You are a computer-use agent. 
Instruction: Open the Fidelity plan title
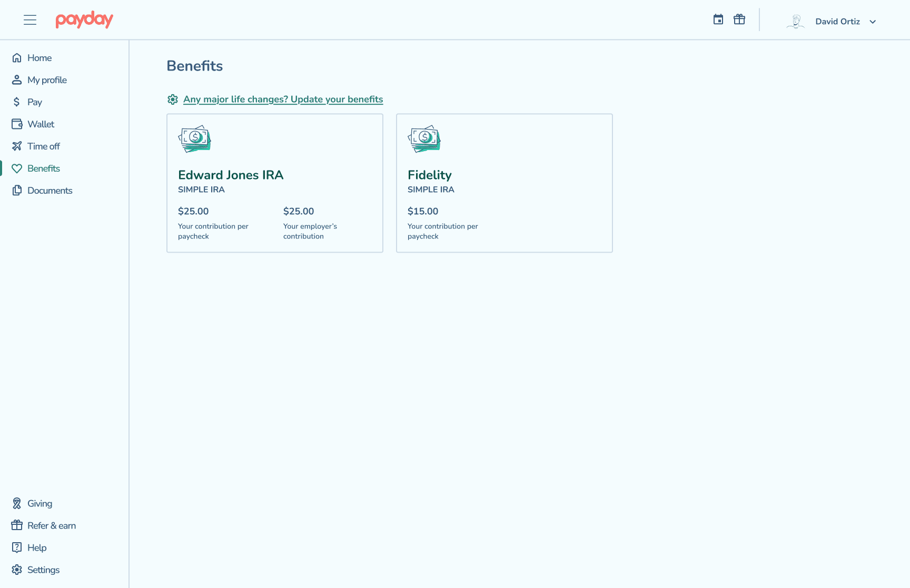(430, 175)
